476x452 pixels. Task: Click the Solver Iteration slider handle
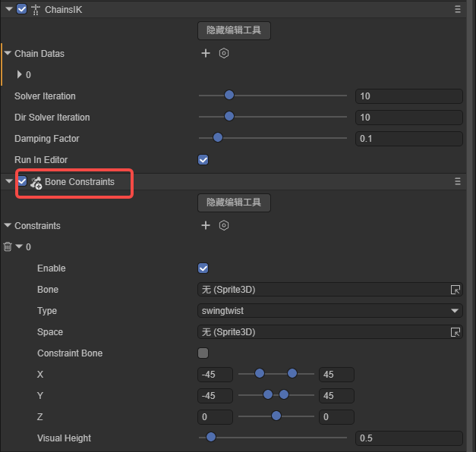pos(229,96)
